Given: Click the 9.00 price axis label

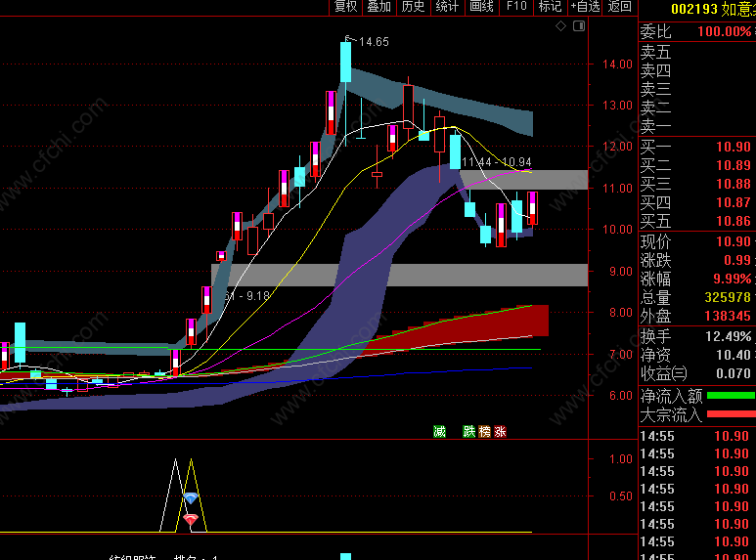Looking at the screenshot, I should coord(620,272).
